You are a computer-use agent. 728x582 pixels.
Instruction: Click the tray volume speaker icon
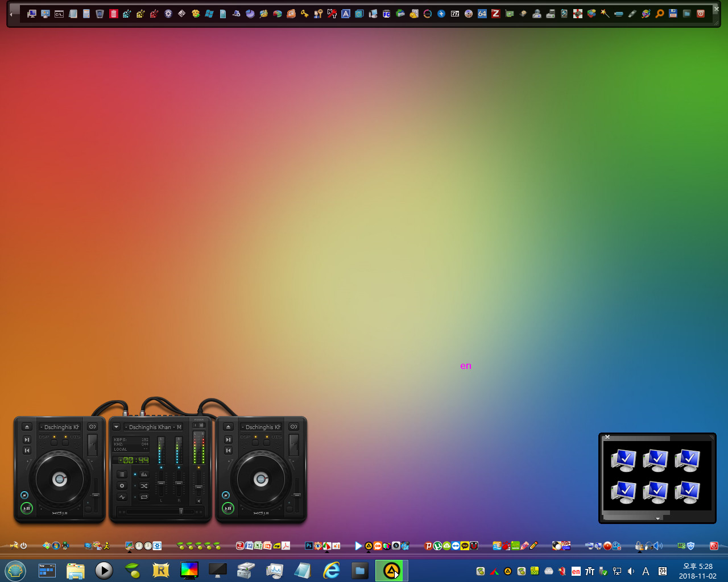(631, 571)
